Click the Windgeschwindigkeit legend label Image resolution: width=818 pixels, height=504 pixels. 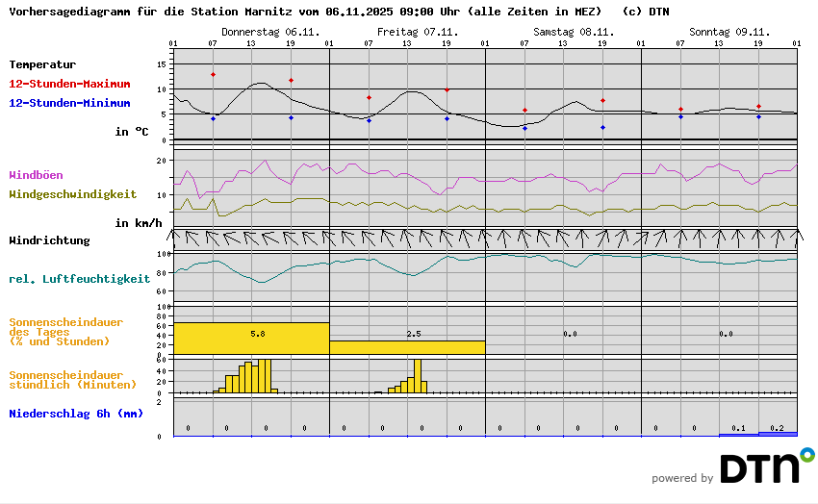click(x=72, y=194)
